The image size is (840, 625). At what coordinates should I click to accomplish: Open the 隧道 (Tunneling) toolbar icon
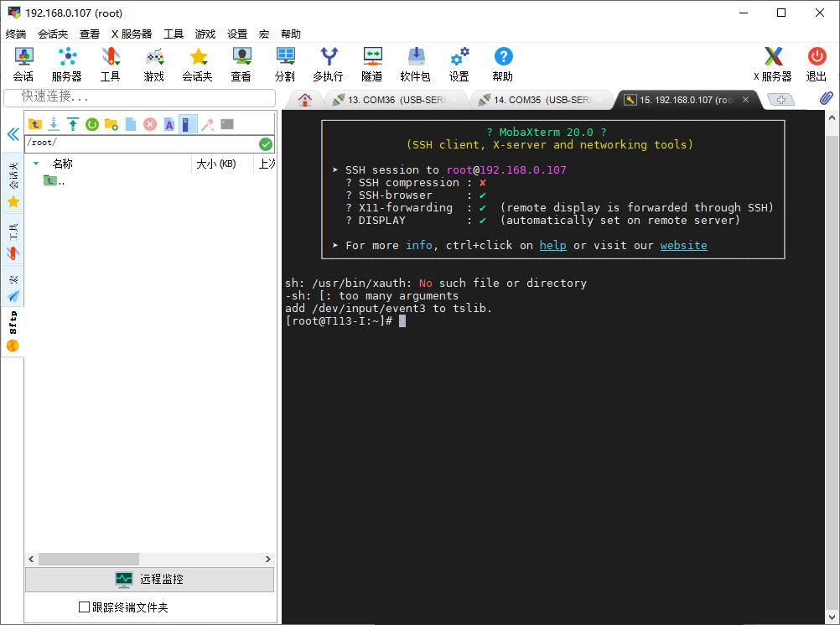coord(371,64)
